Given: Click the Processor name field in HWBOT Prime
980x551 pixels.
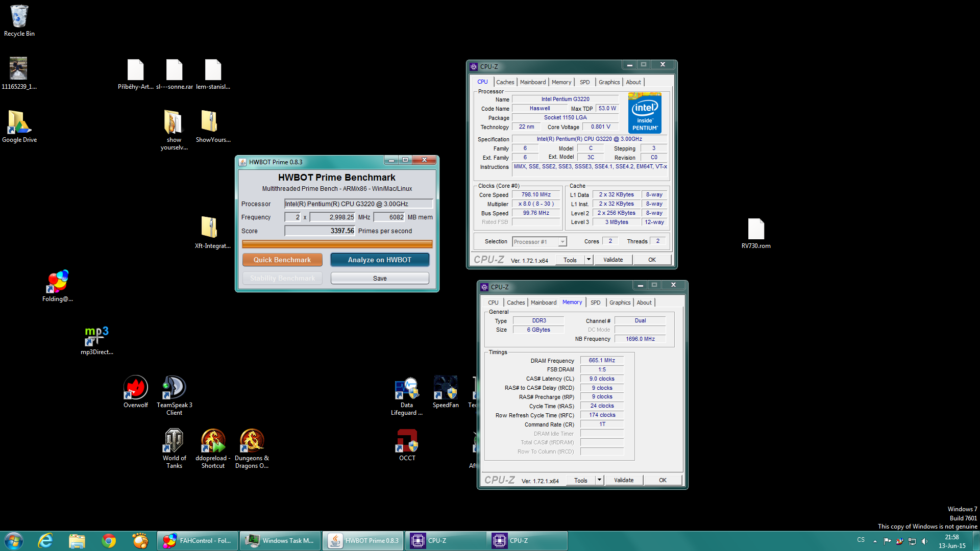Looking at the screenshot, I should (358, 204).
